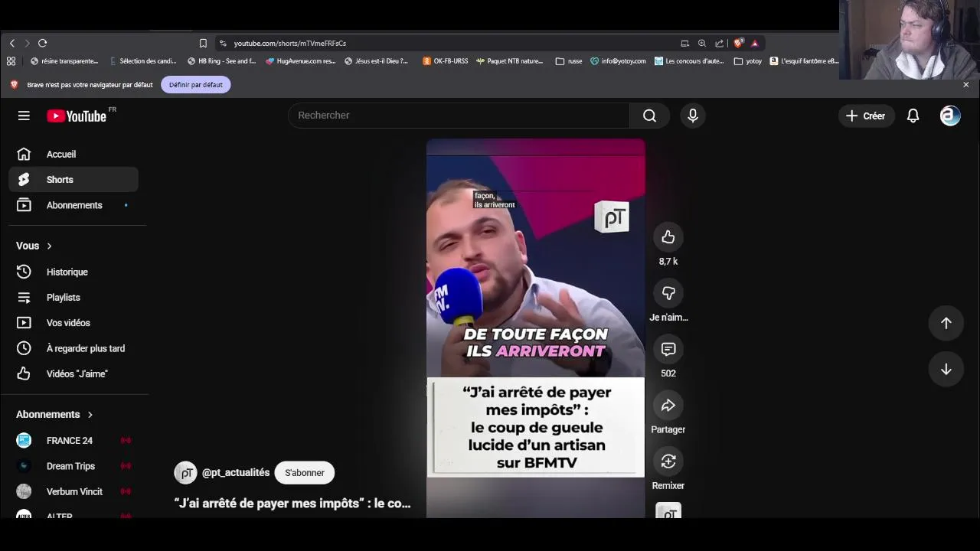Open the Verbum Vincit subscription
This screenshot has width=980, height=551.
pos(73,491)
